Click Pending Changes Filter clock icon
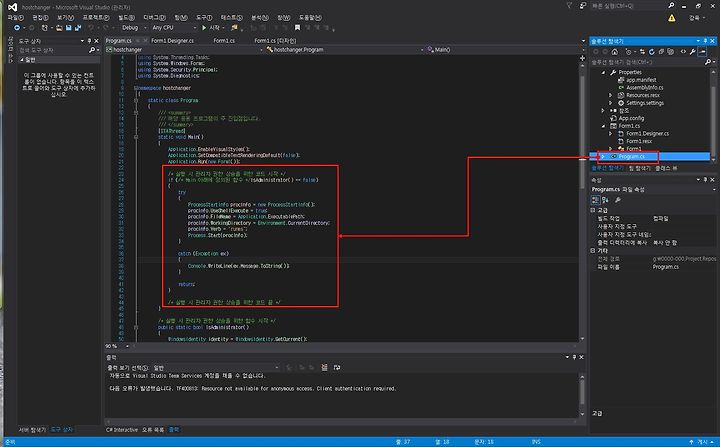The image size is (720, 447). 629,51
